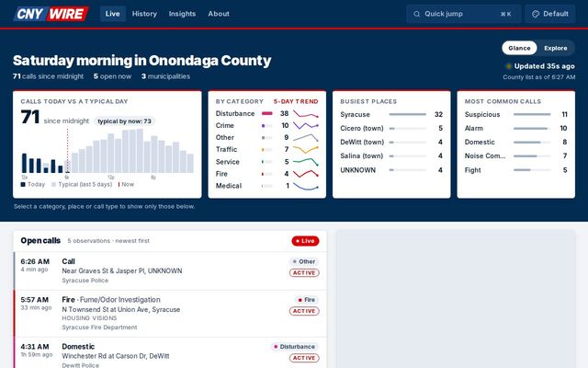Select Noise Com... call type

(x=516, y=155)
